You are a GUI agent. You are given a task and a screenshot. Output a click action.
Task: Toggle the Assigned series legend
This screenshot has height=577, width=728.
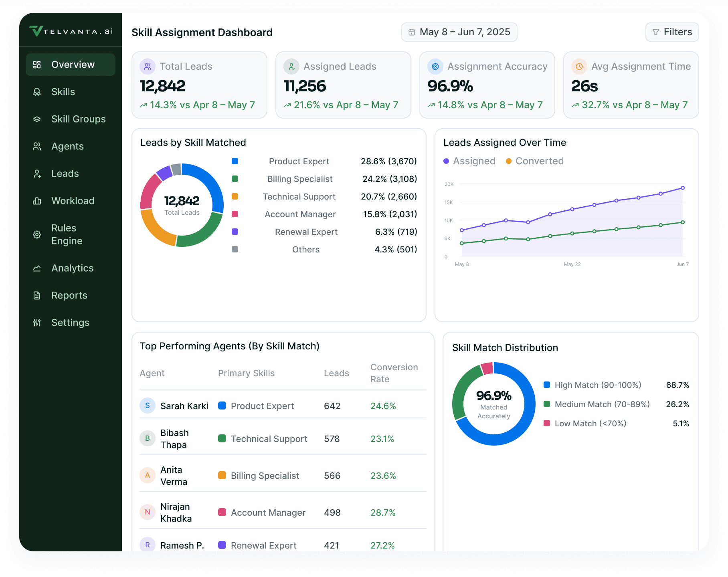[x=469, y=161]
